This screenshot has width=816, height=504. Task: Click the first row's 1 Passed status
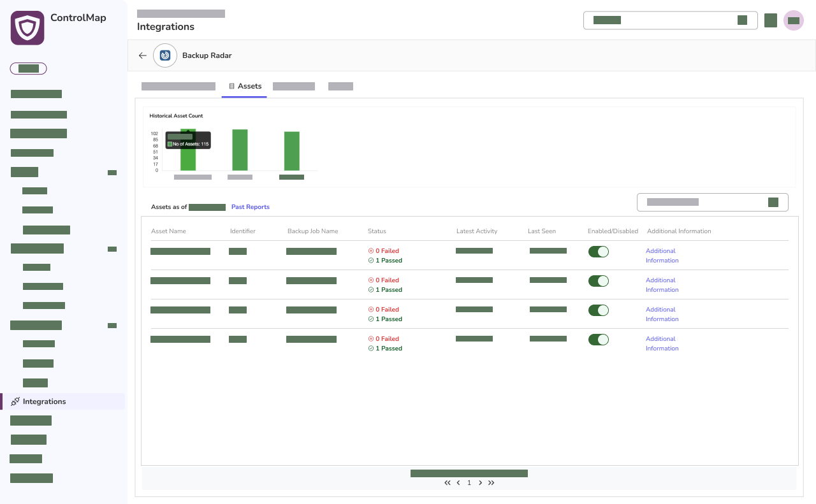(x=385, y=261)
